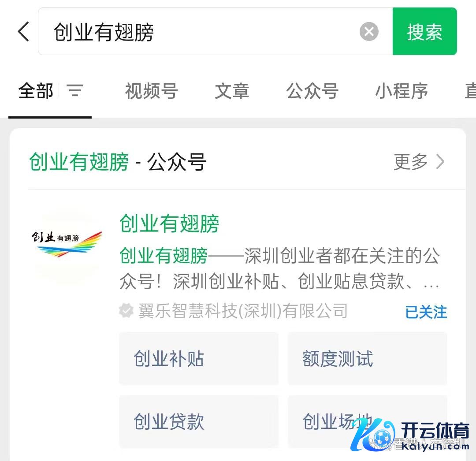Open the 创业补贴 menu button
This screenshot has width=476, height=461.
(x=198, y=359)
